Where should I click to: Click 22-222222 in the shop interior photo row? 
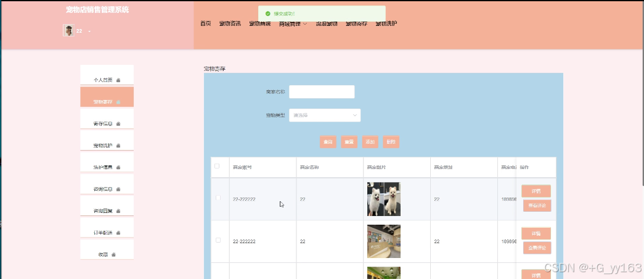(x=244, y=241)
